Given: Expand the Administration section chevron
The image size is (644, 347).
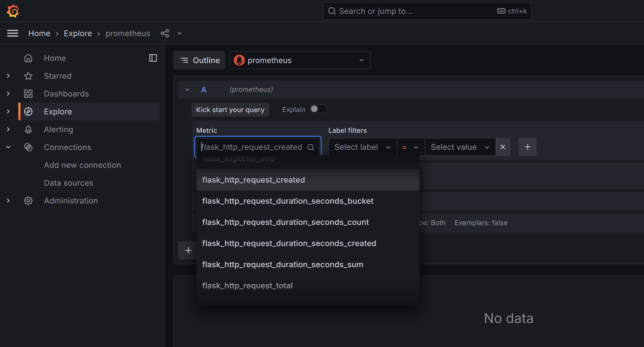Looking at the screenshot, I should pos(8,201).
